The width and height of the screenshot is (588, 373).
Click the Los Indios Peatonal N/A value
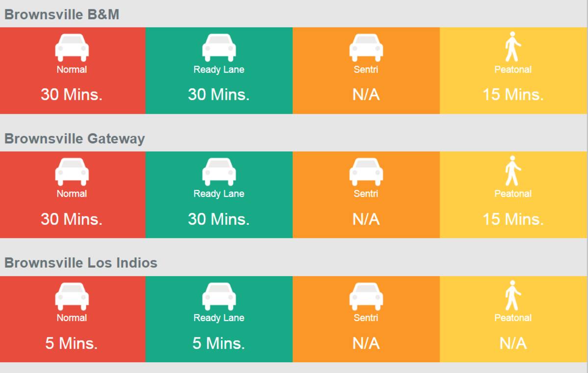tap(513, 343)
